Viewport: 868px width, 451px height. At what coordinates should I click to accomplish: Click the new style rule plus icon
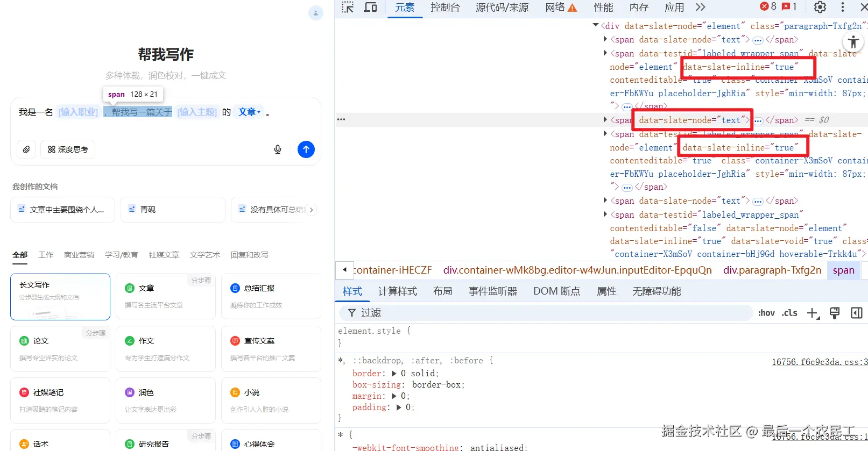click(813, 313)
